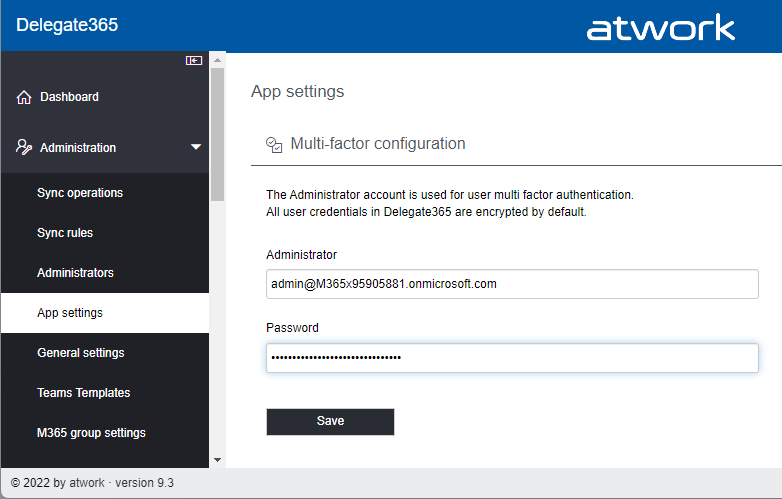Go to Administrators page
The width and height of the screenshot is (782, 499).
click(x=75, y=273)
